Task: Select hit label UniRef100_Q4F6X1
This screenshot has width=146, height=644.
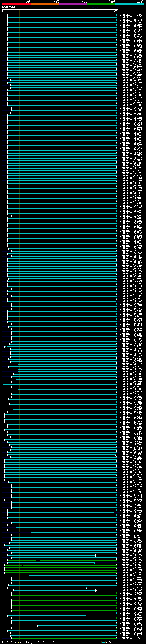Action: pyautogui.click(x=131, y=304)
